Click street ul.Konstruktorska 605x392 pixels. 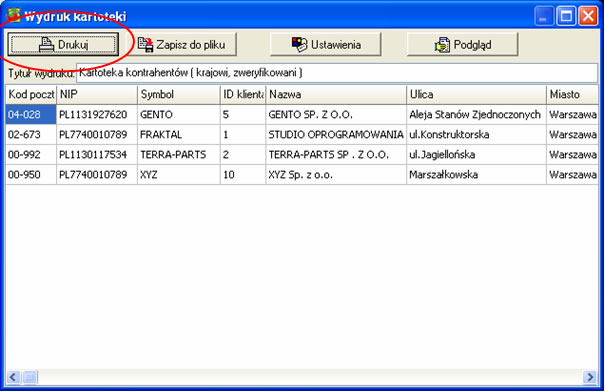click(477, 135)
